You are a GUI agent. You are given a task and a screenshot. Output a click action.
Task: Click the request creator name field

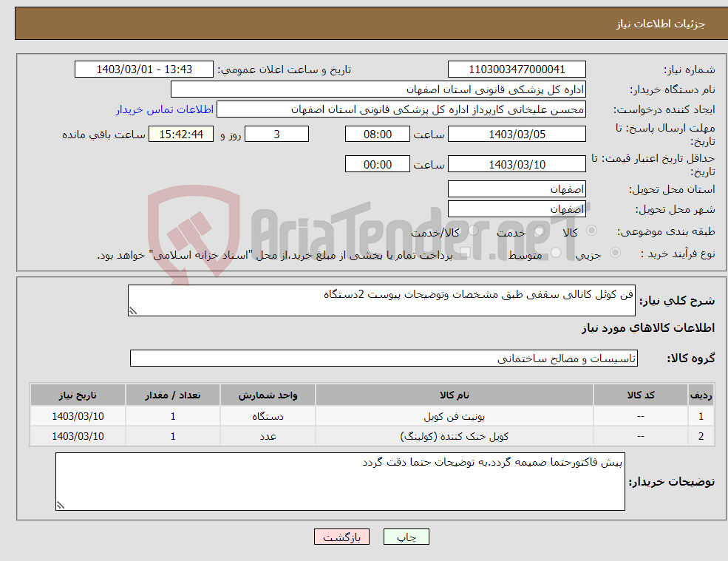pyautogui.click(x=401, y=109)
